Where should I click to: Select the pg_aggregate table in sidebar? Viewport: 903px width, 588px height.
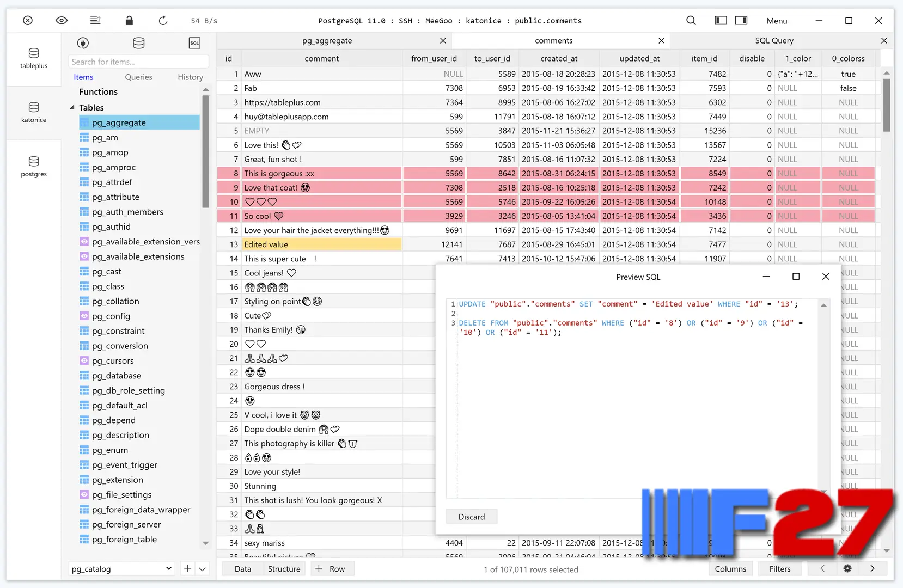(139, 122)
